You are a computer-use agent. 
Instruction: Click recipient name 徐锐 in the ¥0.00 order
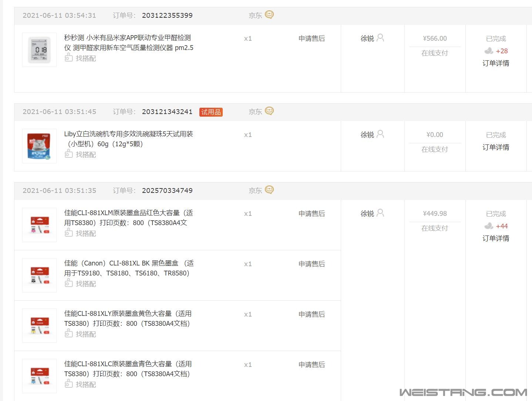point(367,134)
